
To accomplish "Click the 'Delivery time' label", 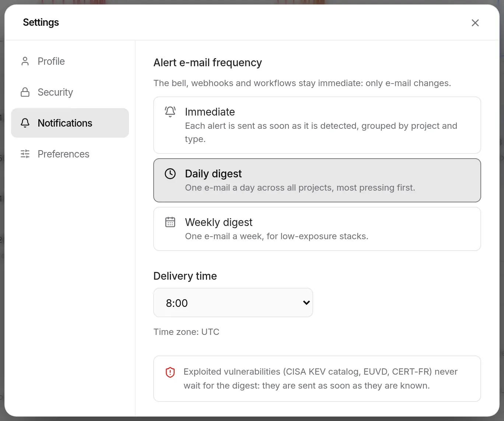I will tap(185, 276).
